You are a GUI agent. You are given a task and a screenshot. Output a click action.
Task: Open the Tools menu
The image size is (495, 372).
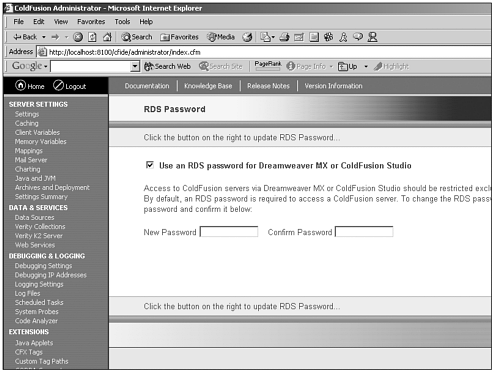point(122,22)
